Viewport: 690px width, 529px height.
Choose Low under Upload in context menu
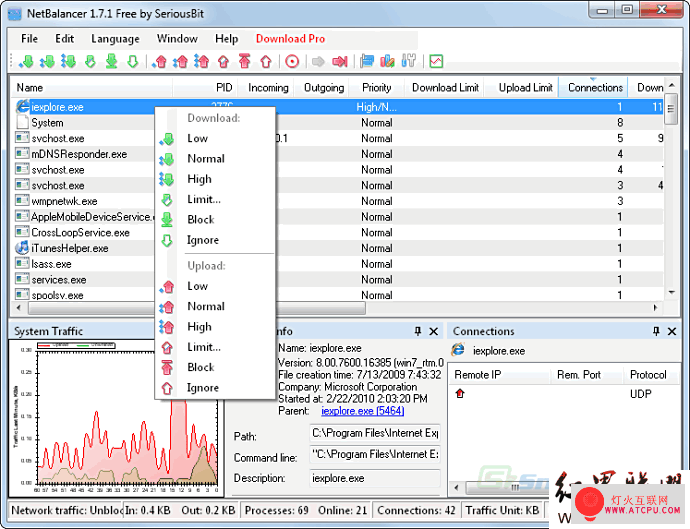click(215, 287)
